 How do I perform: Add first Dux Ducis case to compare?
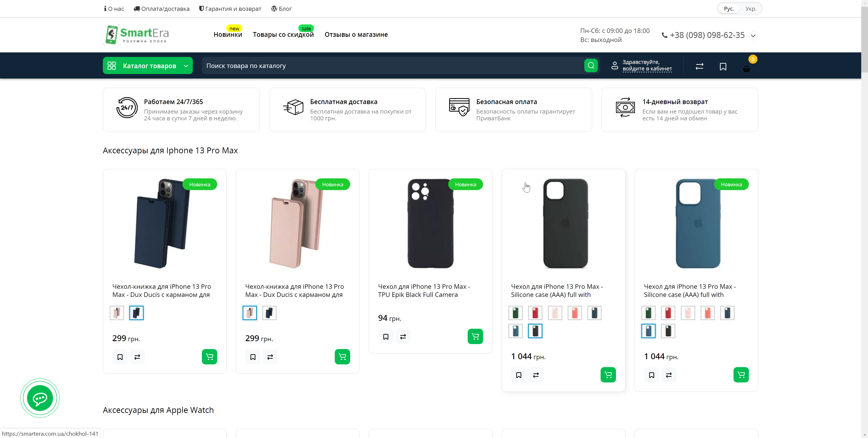(x=137, y=357)
